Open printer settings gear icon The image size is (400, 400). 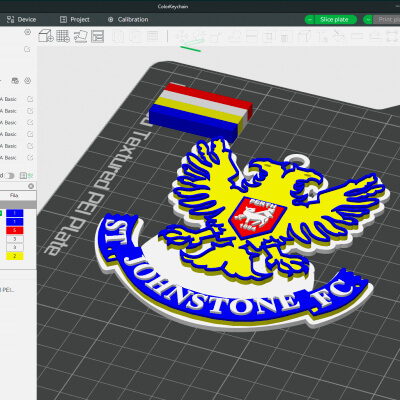(28, 32)
